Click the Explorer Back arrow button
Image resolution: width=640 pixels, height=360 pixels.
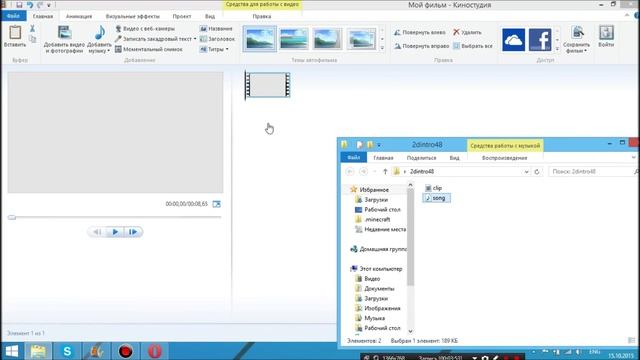pyautogui.click(x=349, y=171)
